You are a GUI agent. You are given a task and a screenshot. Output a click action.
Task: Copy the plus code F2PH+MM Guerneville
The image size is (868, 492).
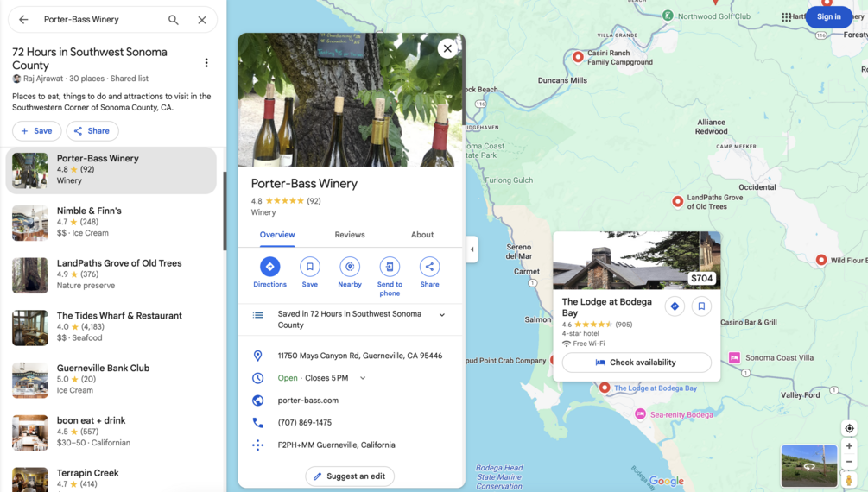[337, 445]
